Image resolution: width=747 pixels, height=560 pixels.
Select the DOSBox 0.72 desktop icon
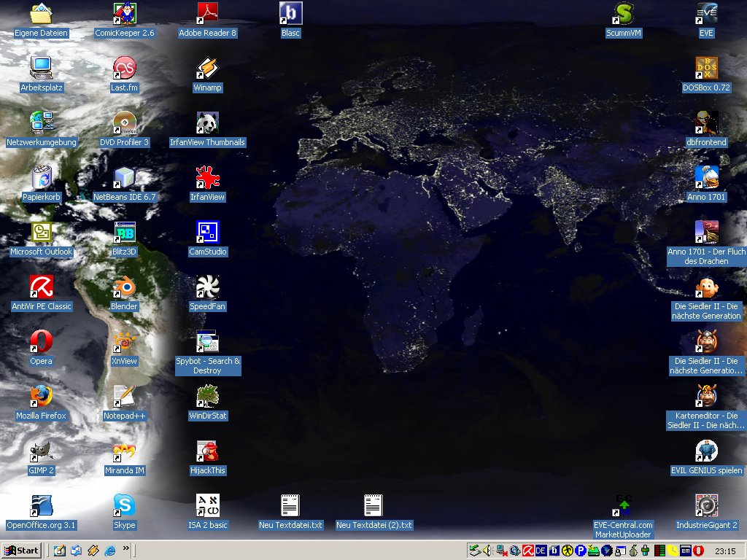(706, 69)
